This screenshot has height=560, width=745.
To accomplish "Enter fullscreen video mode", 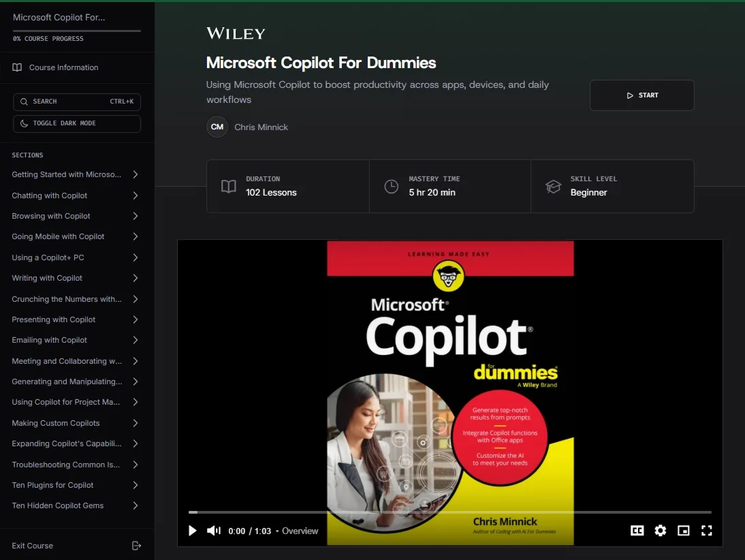I will coord(706,531).
